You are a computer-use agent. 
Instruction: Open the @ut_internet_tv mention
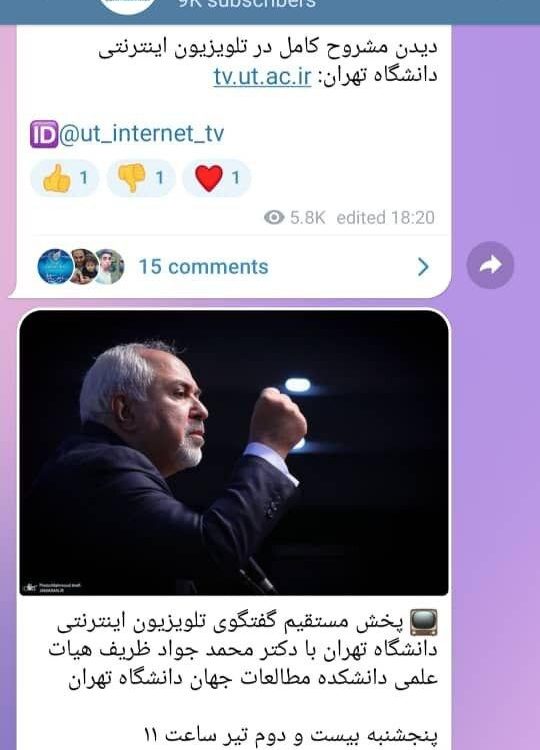[142, 133]
